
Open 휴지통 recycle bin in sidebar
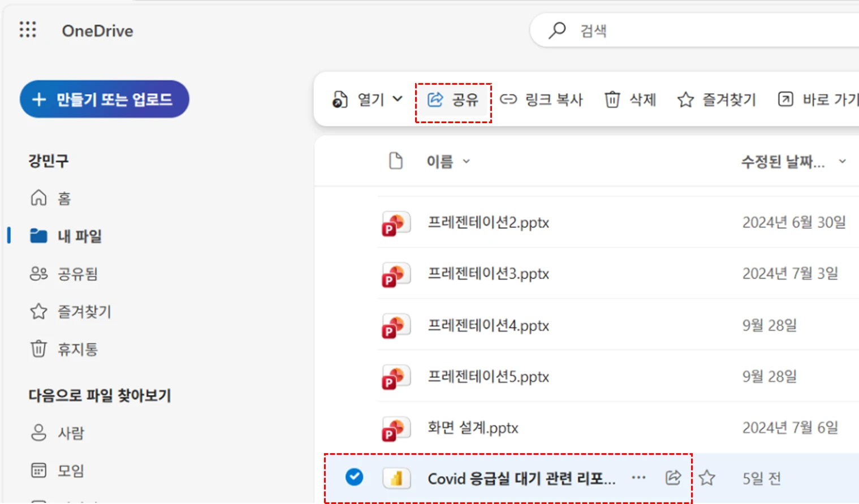[77, 349]
